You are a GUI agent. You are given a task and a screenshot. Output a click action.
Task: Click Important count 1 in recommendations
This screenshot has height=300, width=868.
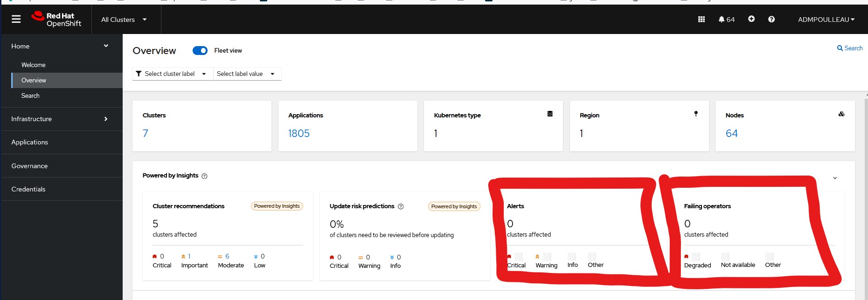[189, 256]
